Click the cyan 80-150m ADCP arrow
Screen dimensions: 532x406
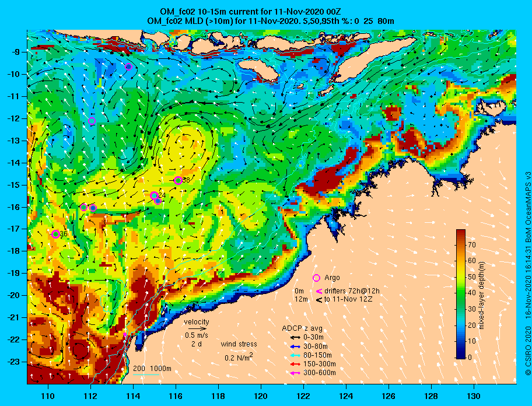tap(296, 355)
